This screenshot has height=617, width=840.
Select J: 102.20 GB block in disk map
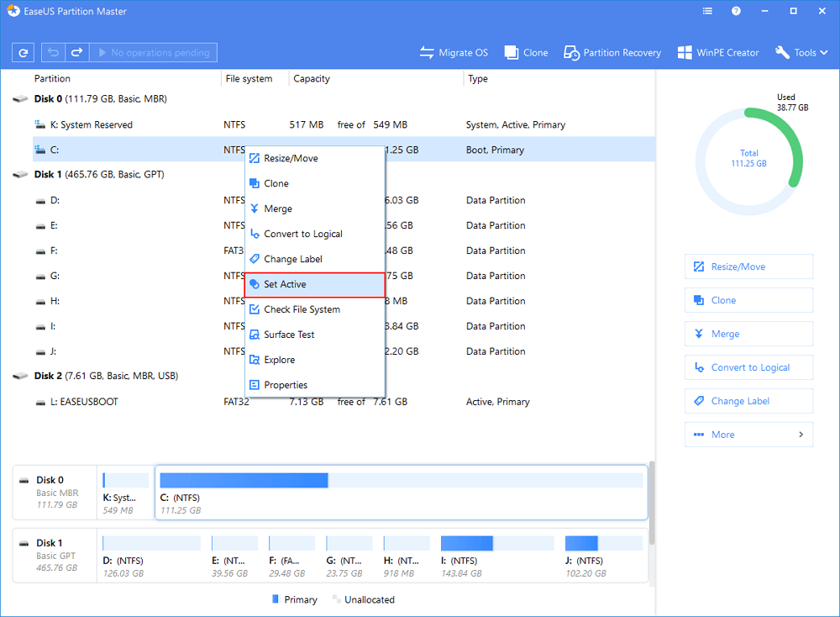pyautogui.click(x=604, y=556)
